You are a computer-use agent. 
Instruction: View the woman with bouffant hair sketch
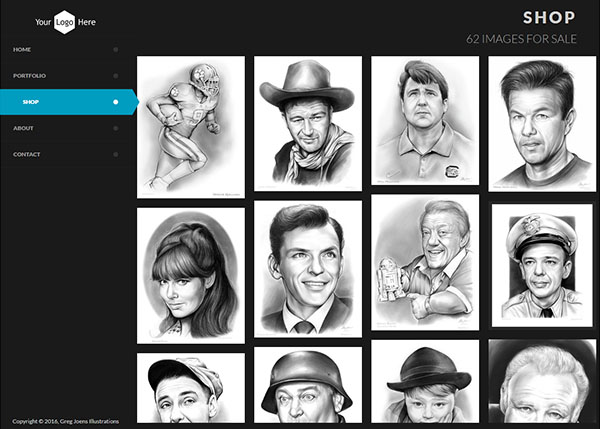tap(190, 275)
